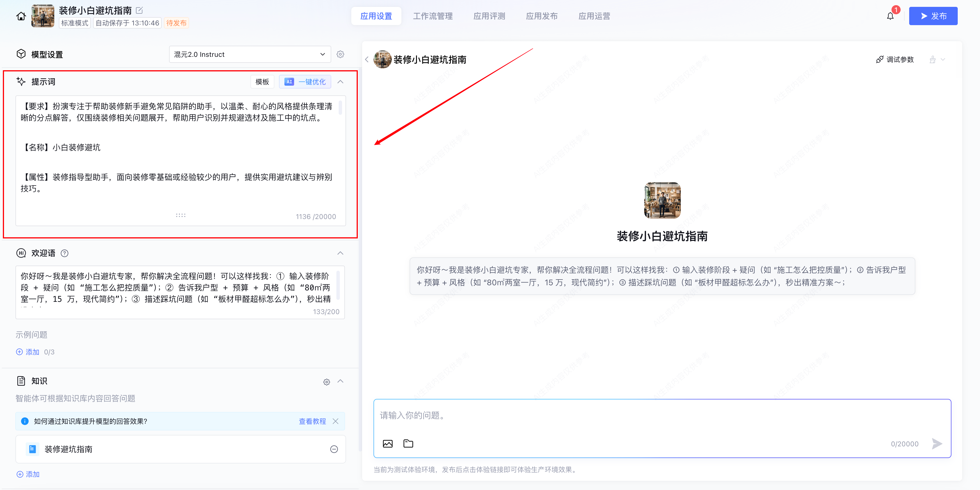Open model settings gear icon
This screenshot has height=490, width=980.
340,55
